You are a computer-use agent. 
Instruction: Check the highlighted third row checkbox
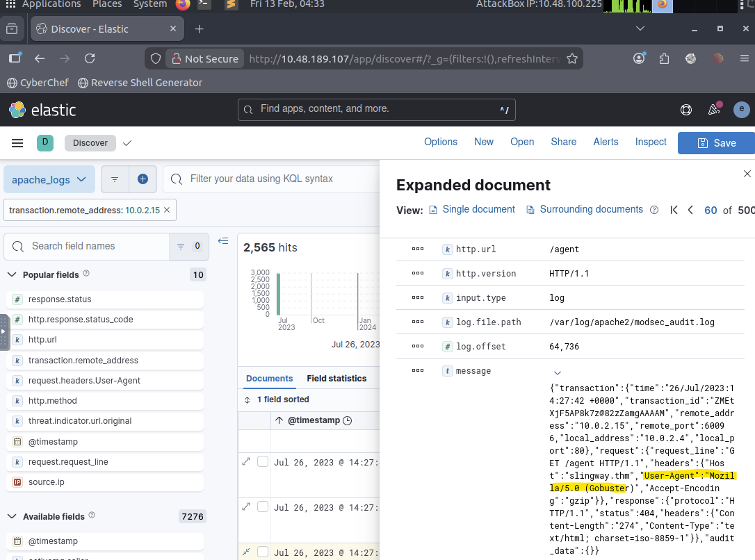tap(263, 552)
